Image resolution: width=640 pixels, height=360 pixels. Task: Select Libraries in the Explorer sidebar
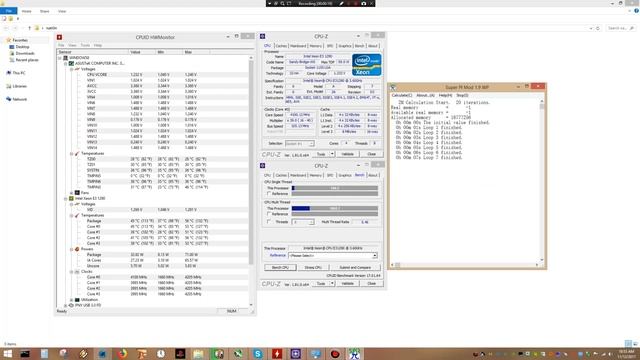tap(20, 86)
